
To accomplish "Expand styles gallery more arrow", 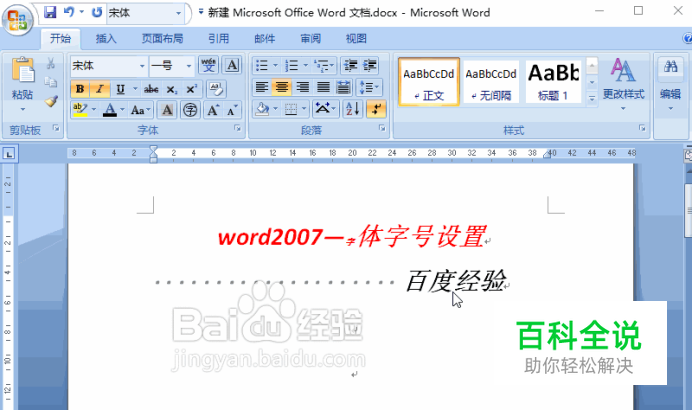I will coord(592,98).
